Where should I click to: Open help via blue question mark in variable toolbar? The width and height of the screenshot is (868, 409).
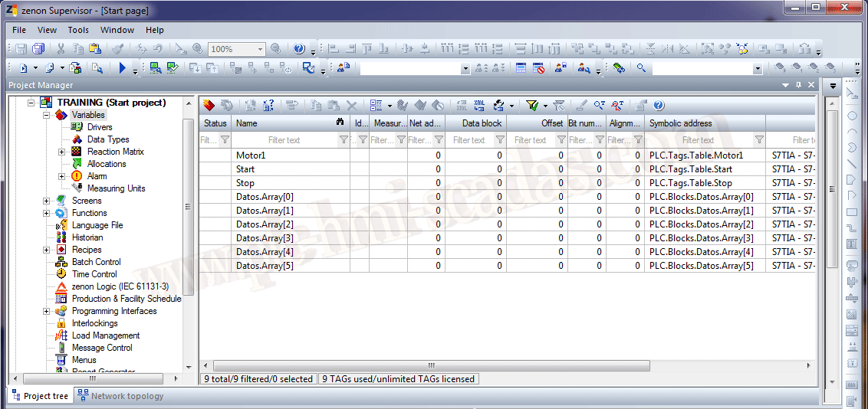point(658,106)
